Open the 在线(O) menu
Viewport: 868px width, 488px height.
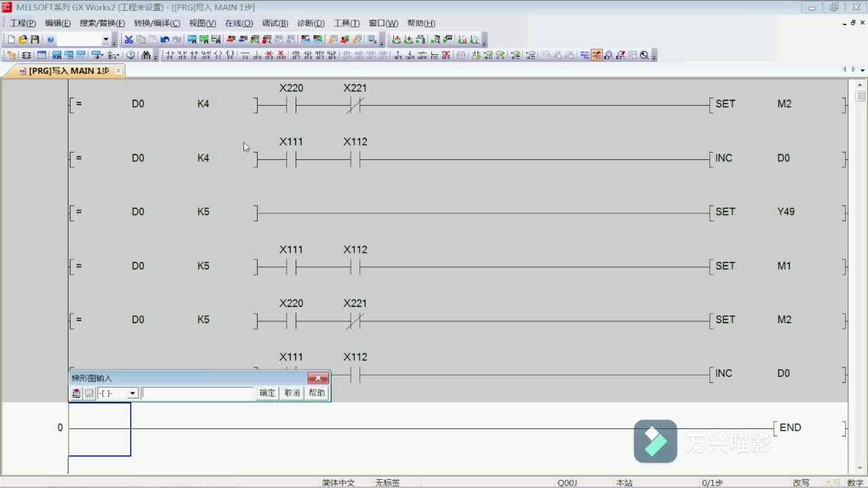[239, 23]
